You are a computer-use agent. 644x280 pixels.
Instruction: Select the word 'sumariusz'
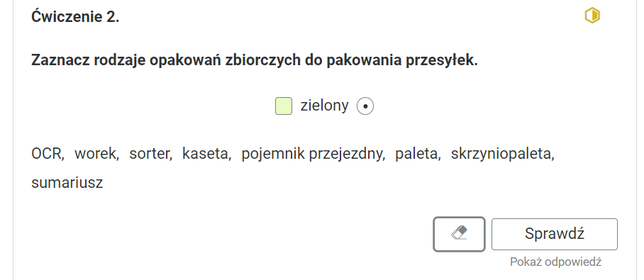pyautogui.click(x=67, y=182)
